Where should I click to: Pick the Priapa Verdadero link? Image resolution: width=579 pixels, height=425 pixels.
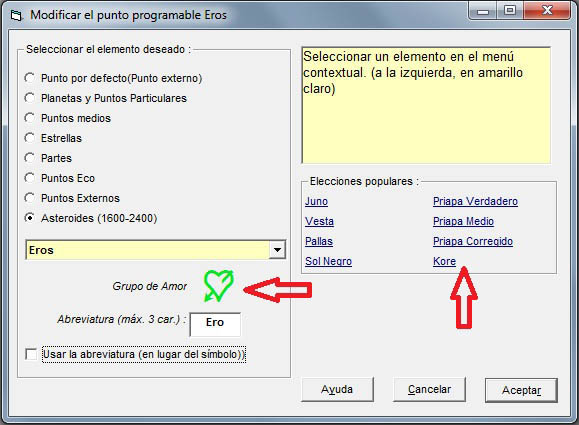[x=475, y=201]
